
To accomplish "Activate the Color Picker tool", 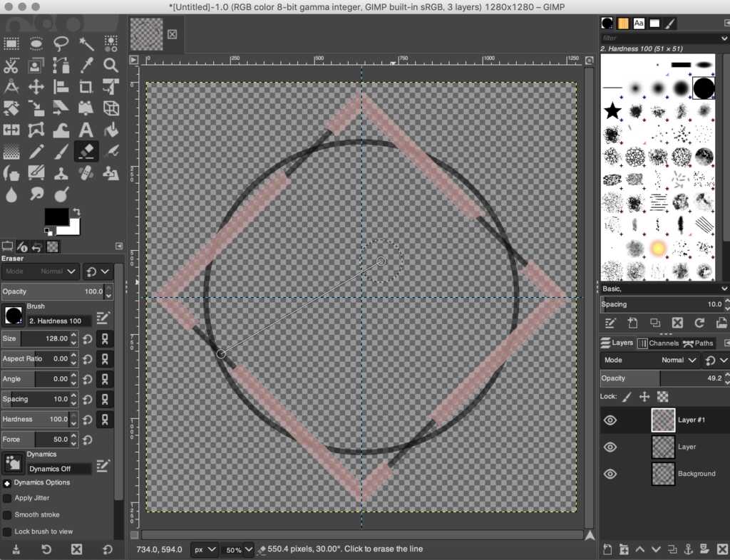I will pos(86,65).
